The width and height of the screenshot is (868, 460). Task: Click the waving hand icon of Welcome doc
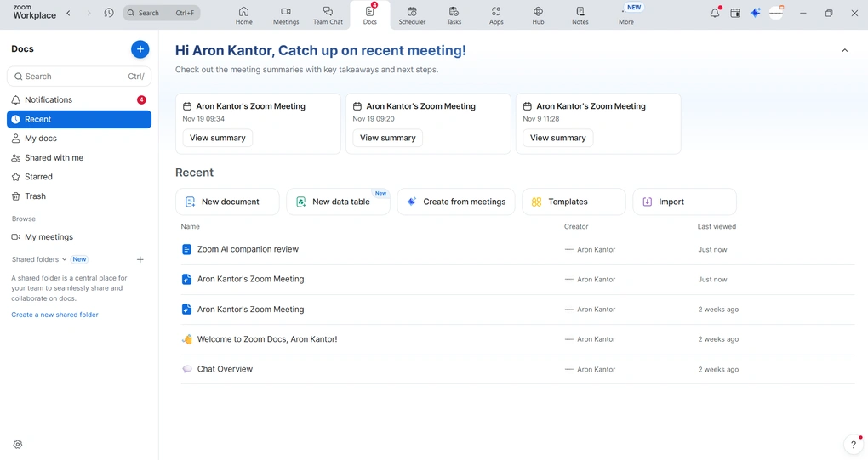(x=187, y=339)
